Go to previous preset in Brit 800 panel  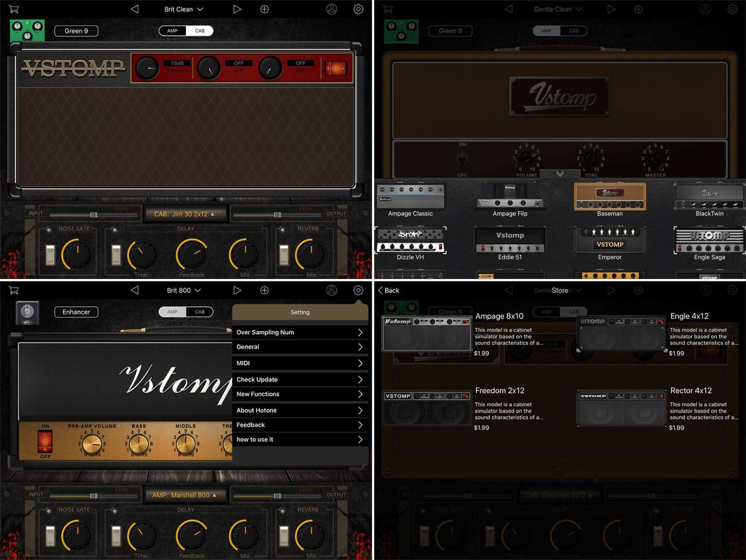tap(135, 290)
